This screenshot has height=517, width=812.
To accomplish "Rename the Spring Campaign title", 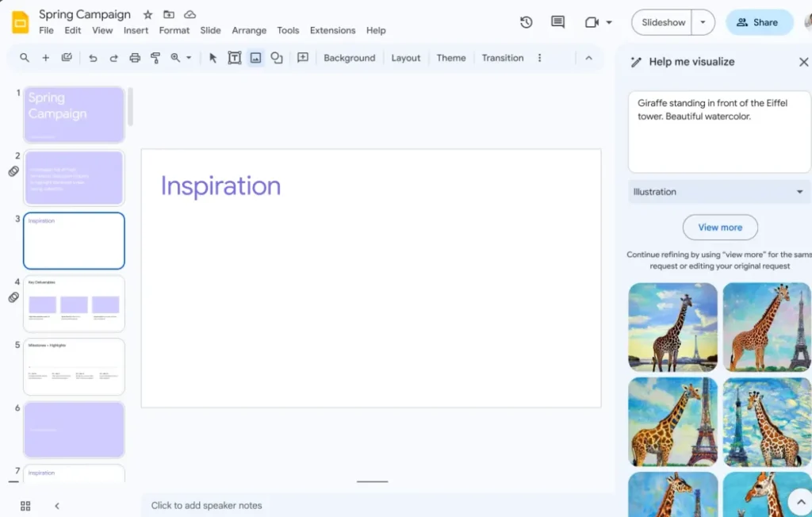I will (x=84, y=14).
